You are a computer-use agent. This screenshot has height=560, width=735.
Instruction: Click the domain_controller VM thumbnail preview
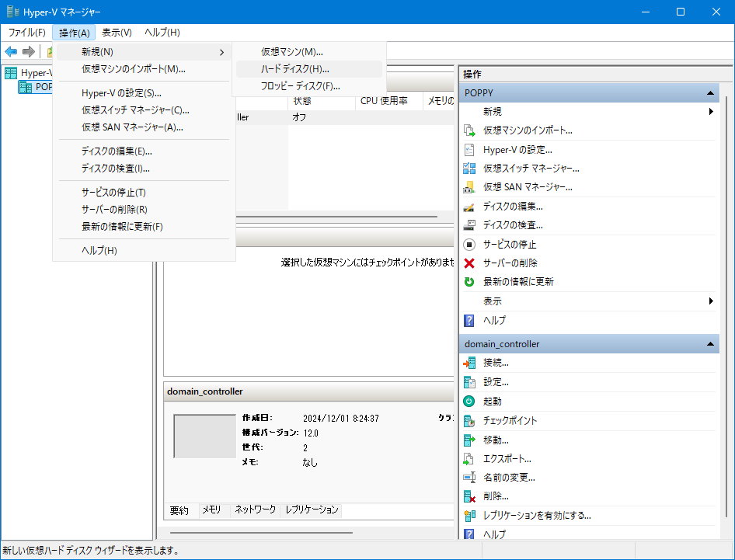pyautogui.click(x=205, y=436)
